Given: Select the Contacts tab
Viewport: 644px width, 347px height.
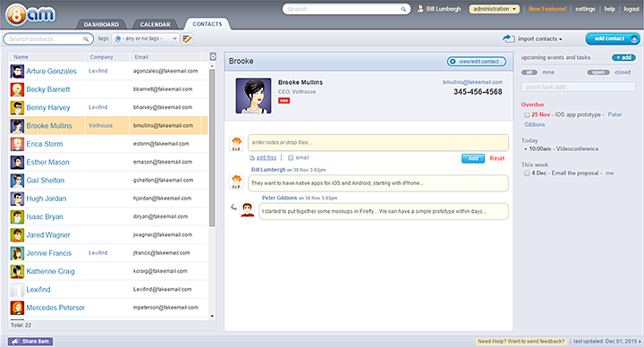Looking at the screenshot, I should coord(208,24).
